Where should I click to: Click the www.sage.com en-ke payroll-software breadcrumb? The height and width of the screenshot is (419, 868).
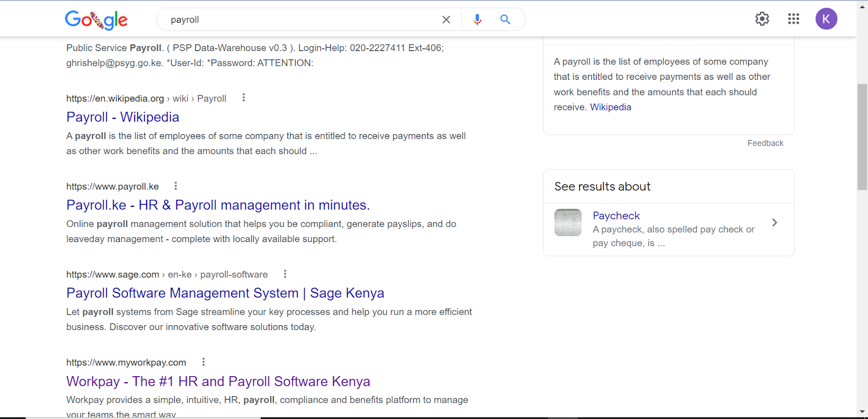(x=167, y=275)
